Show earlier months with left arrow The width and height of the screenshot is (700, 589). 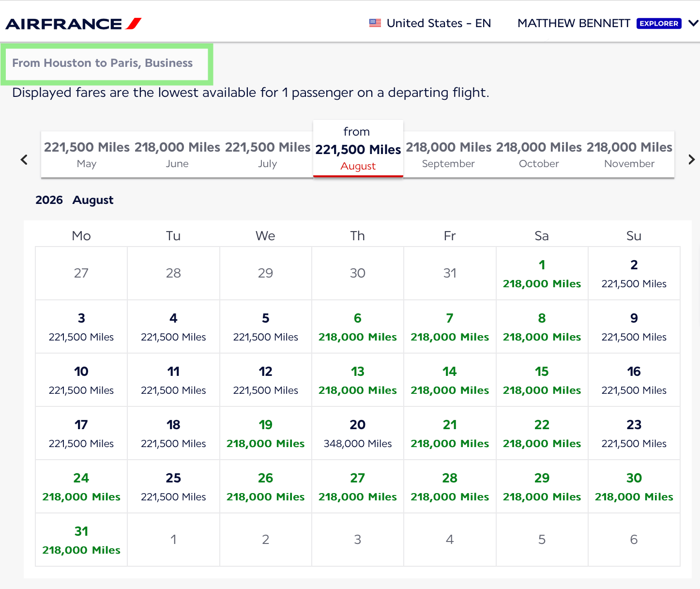point(24,159)
